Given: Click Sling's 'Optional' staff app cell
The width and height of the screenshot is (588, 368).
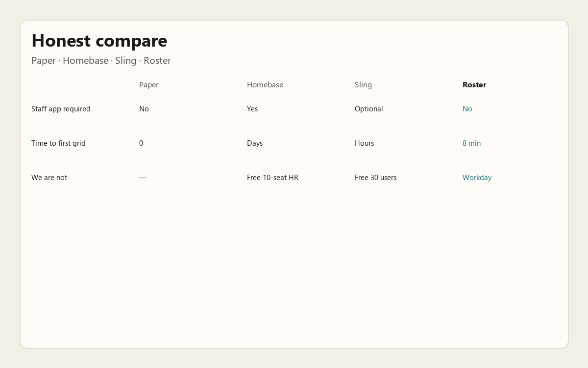Looking at the screenshot, I should point(368,109).
